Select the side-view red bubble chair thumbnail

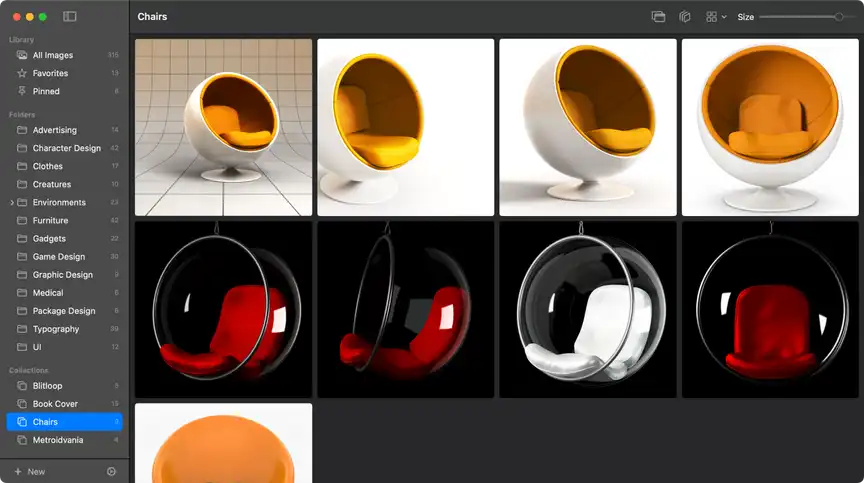[x=406, y=310]
